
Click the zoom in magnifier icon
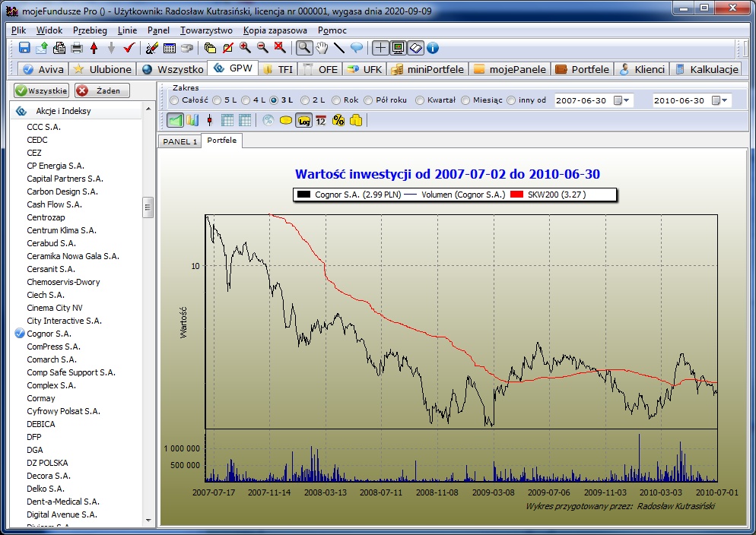(245, 48)
